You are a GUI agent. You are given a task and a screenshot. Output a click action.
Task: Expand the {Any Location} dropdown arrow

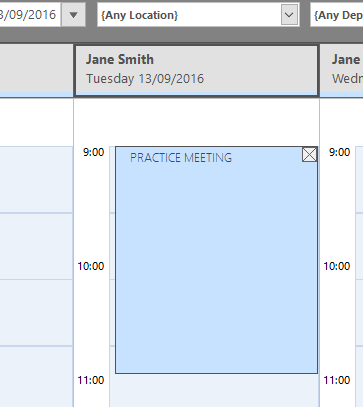click(289, 15)
